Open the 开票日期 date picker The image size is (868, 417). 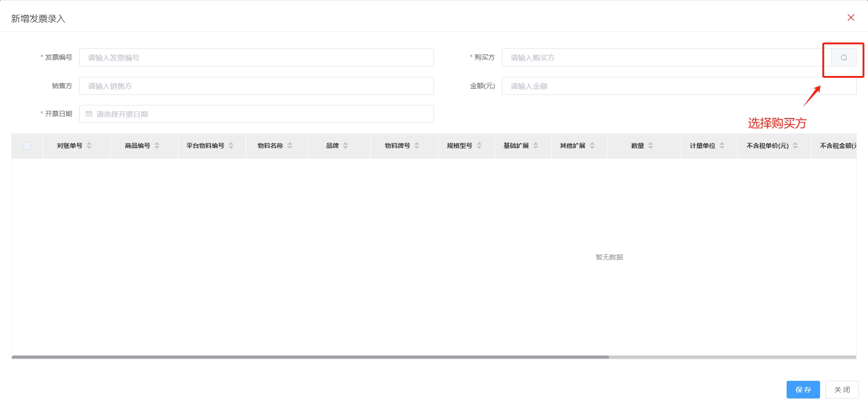(x=256, y=114)
